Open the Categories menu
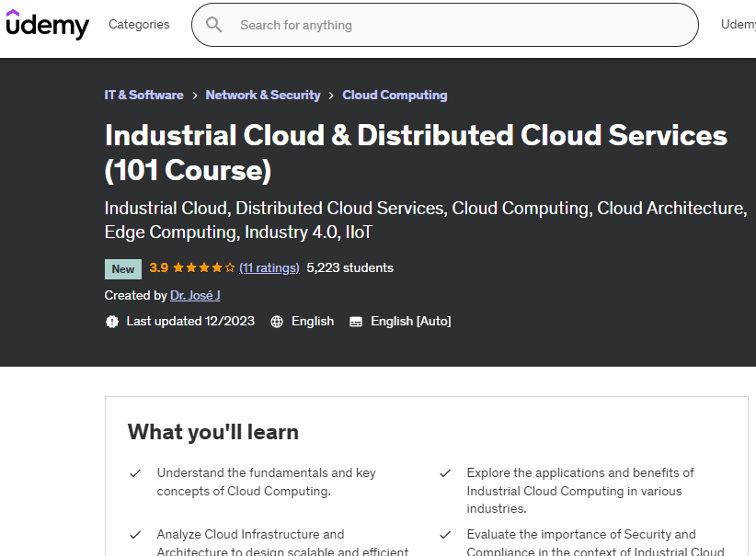 tap(139, 25)
